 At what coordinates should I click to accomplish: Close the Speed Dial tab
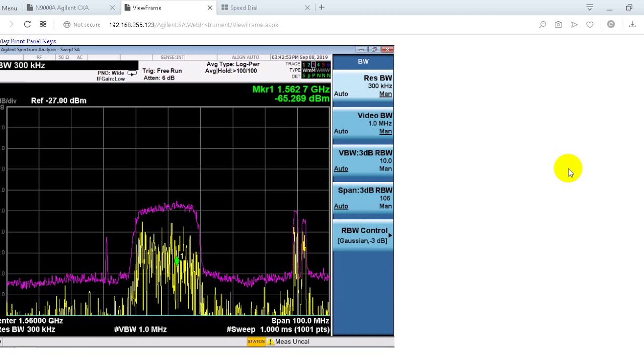coord(307,8)
